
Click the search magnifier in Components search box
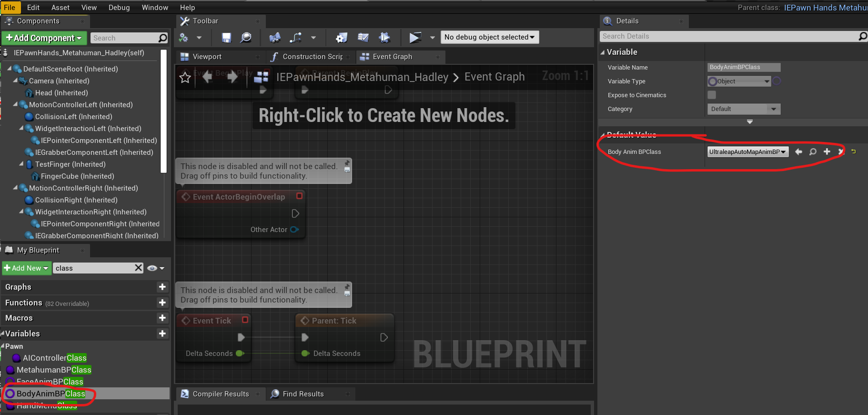(162, 38)
